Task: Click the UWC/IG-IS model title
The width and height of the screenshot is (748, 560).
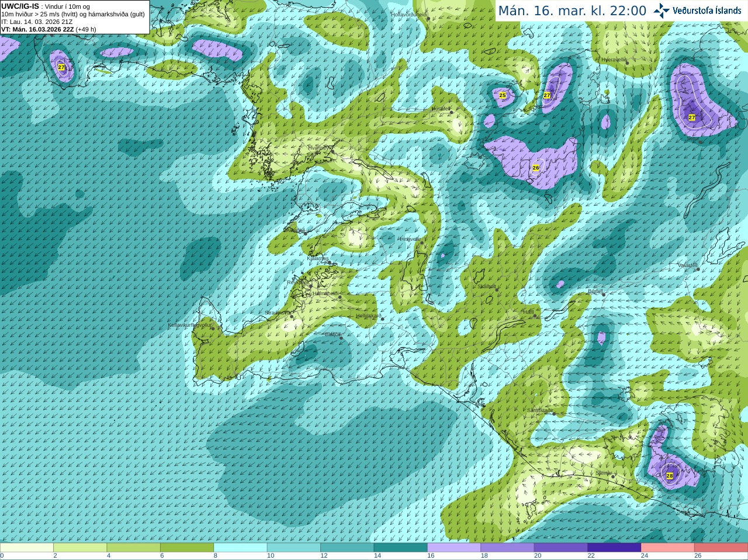Action: coord(20,6)
